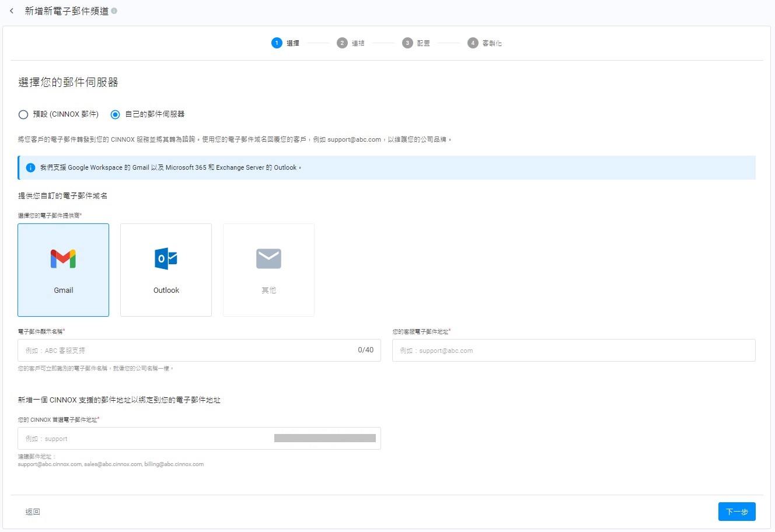Select 自己的郵件伺服器 radio option
This screenshot has width=775, height=532.
click(116, 114)
